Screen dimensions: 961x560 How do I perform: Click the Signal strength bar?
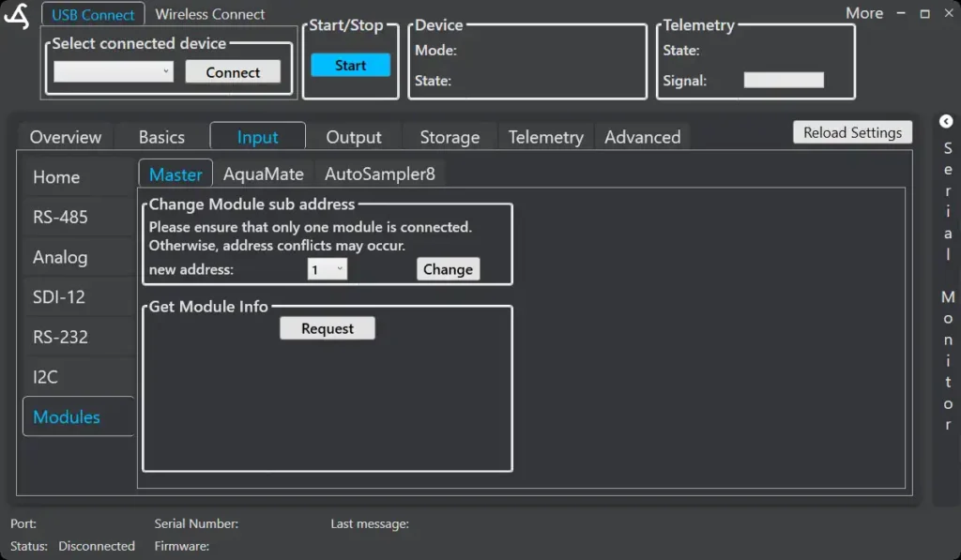click(784, 81)
